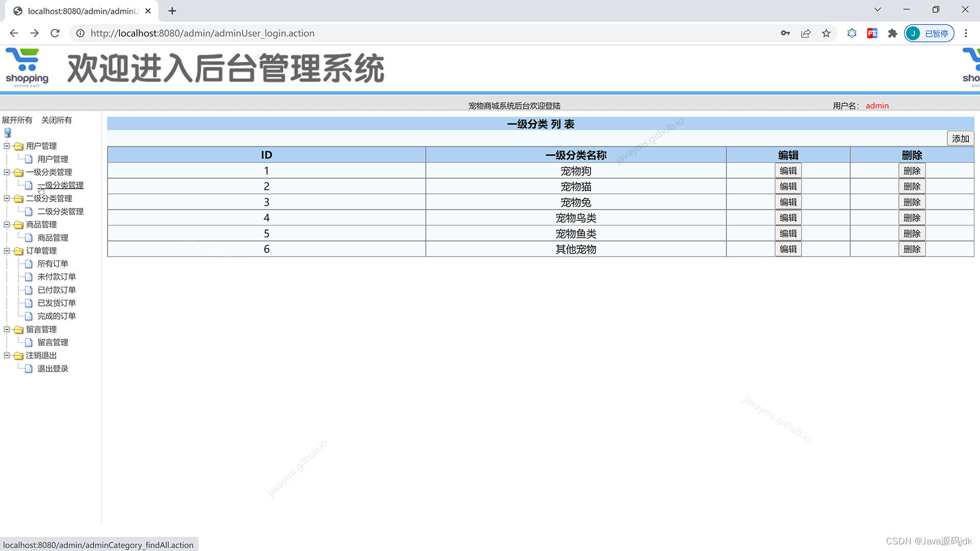
Task: Open a new browser tab
Action: [x=172, y=11]
